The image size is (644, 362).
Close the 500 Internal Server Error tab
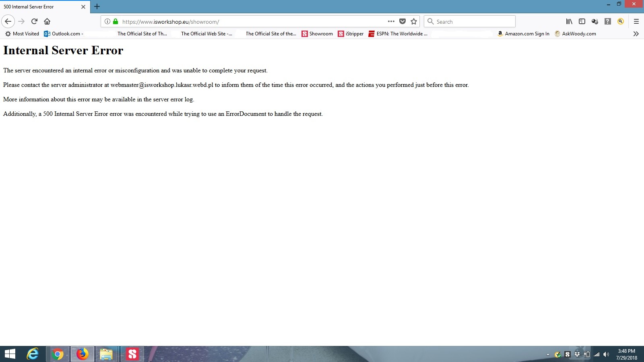click(x=83, y=7)
